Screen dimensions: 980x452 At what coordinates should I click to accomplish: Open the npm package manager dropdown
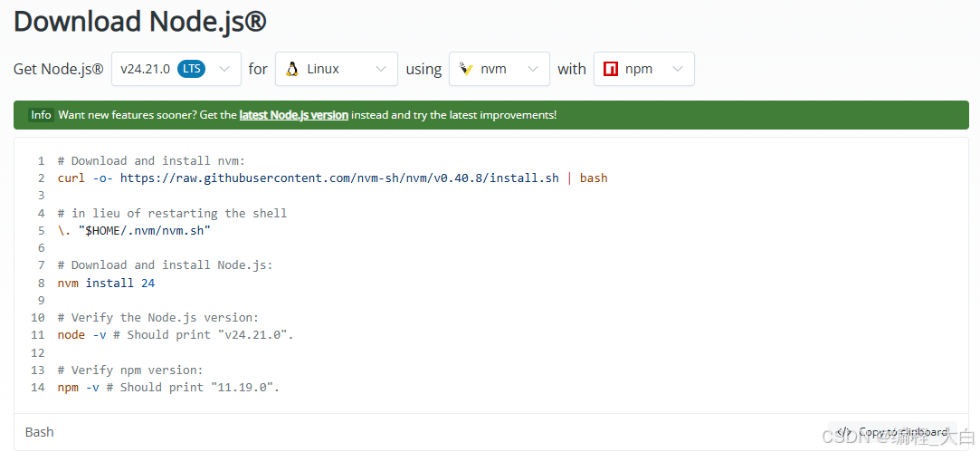tap(643, 69)
